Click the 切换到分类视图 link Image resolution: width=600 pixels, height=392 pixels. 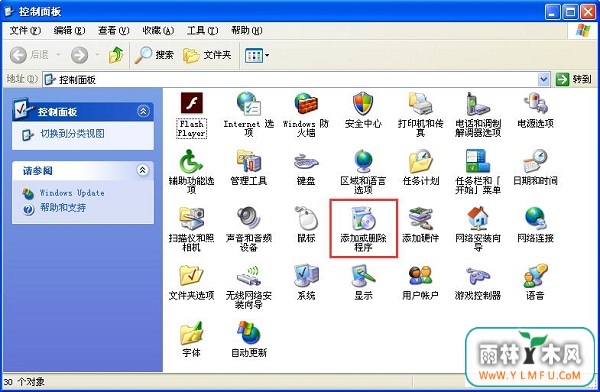(x=72, y=134)
